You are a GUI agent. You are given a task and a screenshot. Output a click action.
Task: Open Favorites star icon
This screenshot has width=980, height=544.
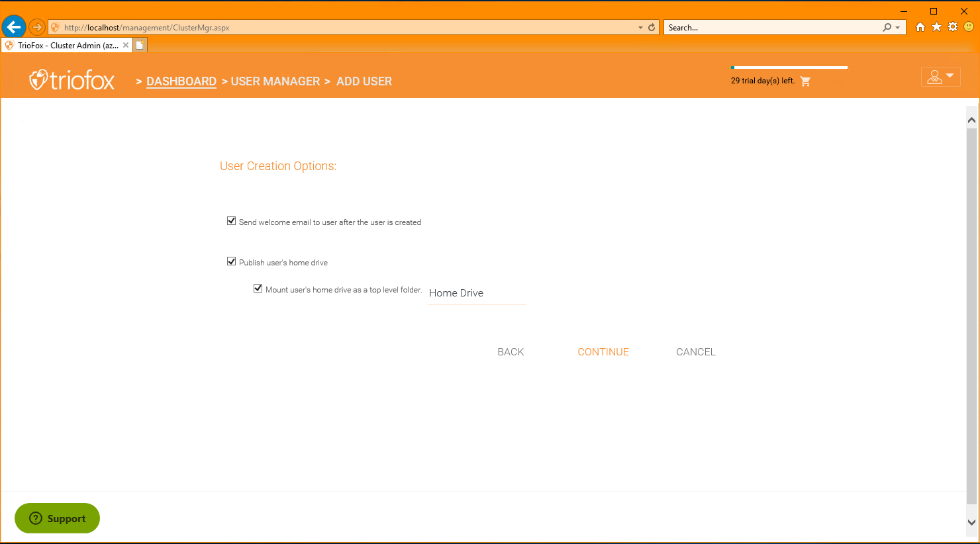point(936,27)
